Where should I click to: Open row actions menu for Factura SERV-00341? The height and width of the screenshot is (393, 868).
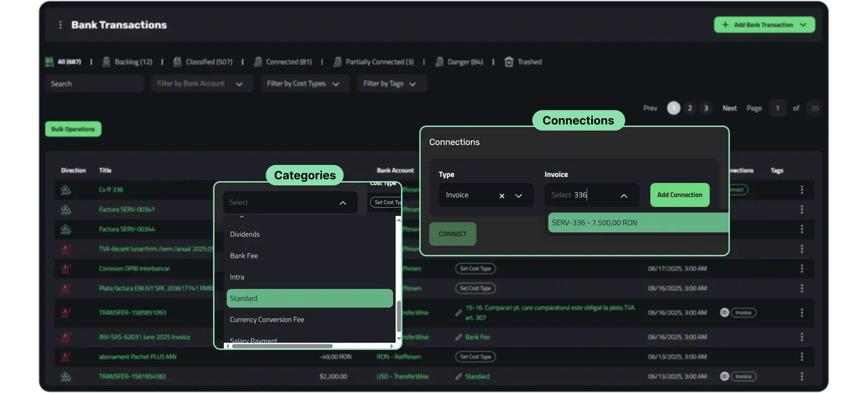[x=802, y=209]
